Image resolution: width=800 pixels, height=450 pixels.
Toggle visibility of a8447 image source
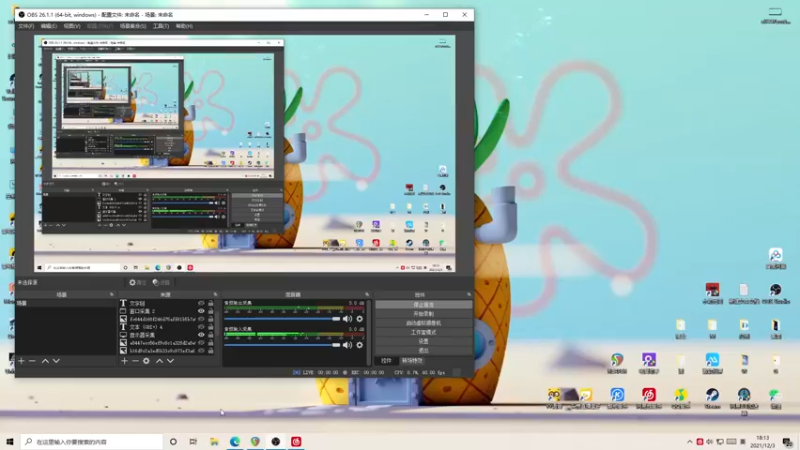point(201,343)
